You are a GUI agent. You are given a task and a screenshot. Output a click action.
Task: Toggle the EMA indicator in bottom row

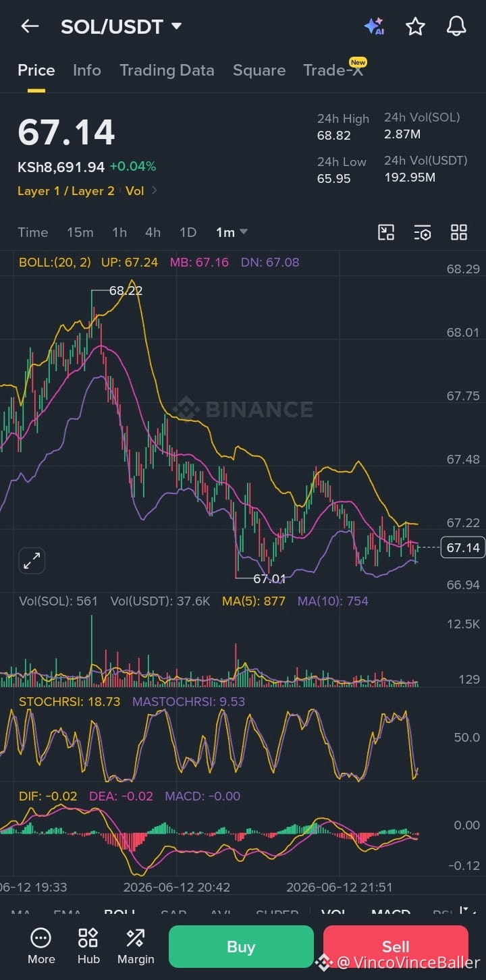pyautogui.click(x=67, y=914)
